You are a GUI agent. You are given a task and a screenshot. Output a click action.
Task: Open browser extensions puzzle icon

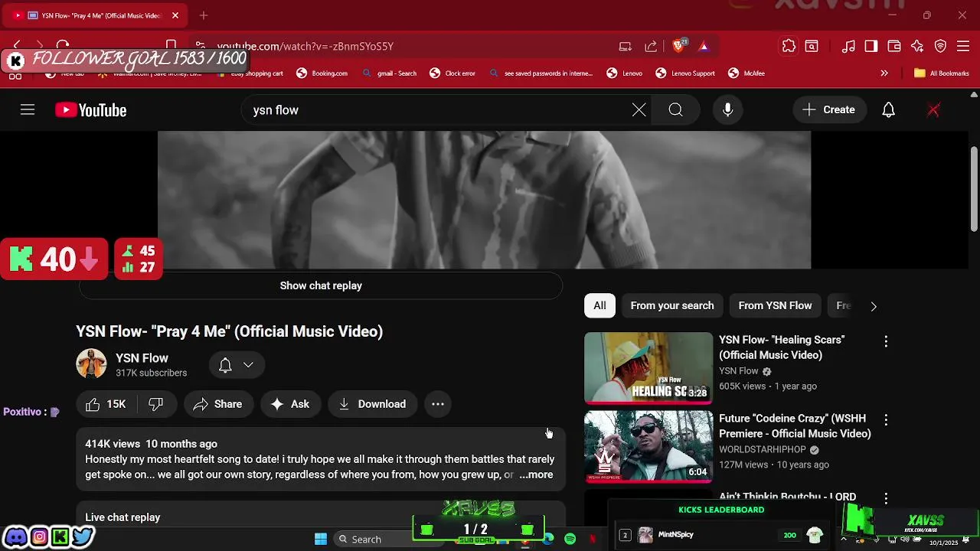(789, 46)
